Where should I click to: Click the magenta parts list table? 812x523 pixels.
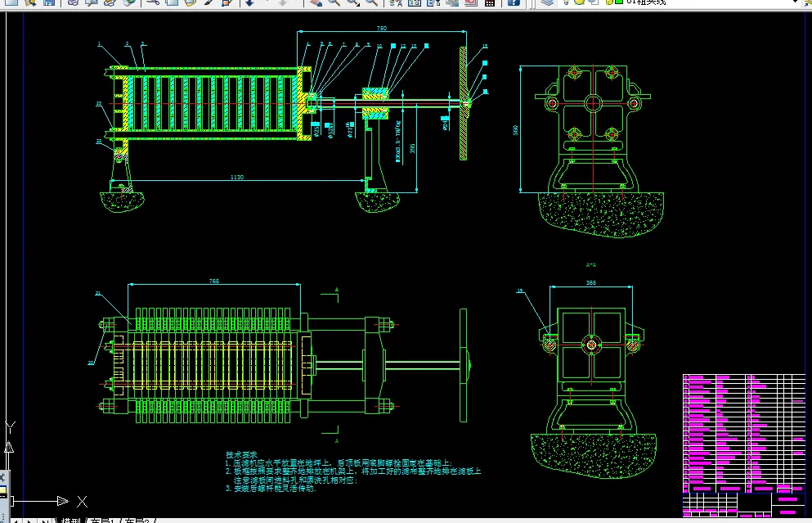click(744, 433)
